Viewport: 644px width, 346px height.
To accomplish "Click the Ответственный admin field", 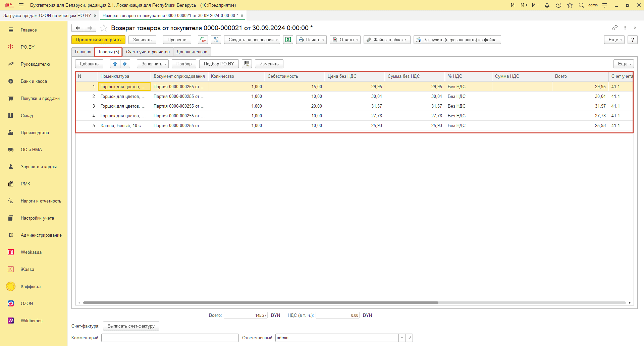I will tap(337, 338).
